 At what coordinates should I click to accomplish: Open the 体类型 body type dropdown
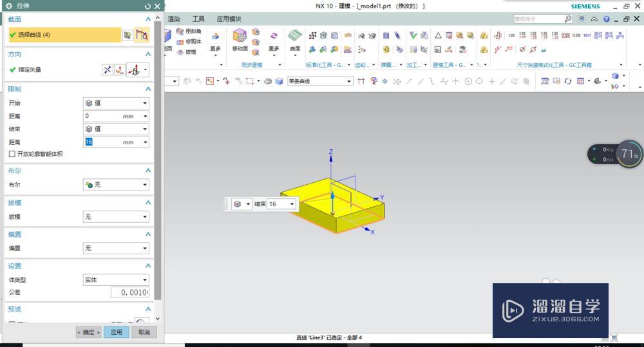[116, 279]
